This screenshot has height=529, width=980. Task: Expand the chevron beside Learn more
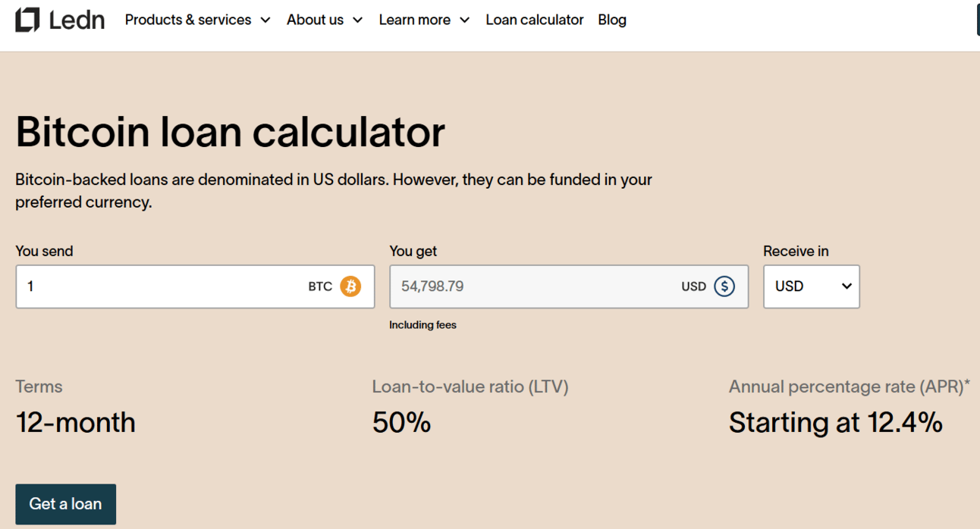point(464,20)
